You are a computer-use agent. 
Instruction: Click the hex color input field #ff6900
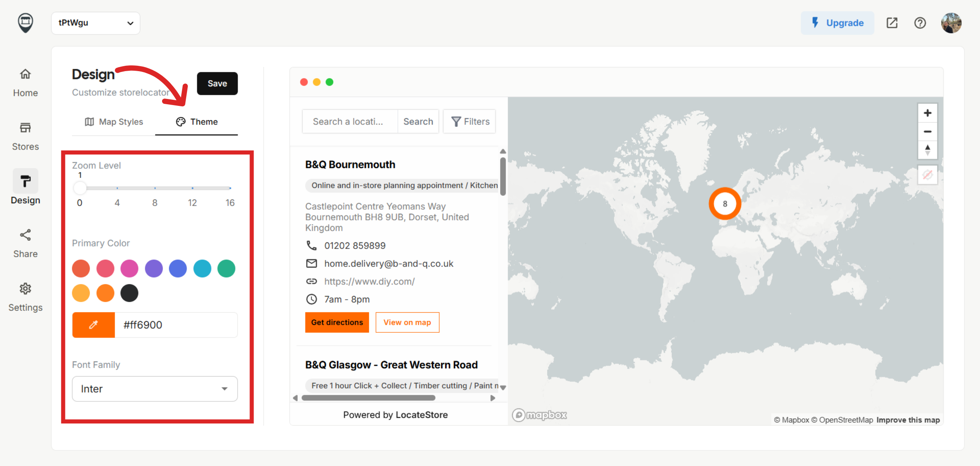176,325
